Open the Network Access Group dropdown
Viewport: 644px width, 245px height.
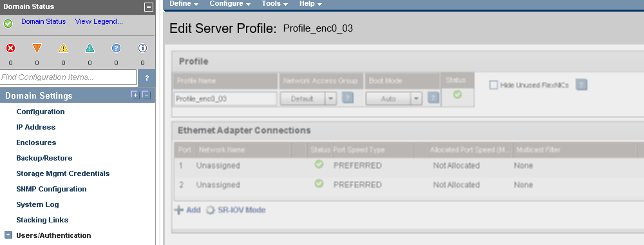pos(308,99)
